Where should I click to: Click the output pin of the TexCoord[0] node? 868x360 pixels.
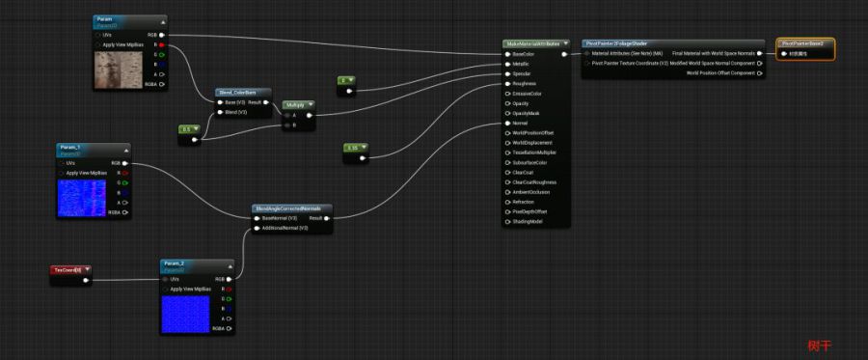[x=85, y=280]
